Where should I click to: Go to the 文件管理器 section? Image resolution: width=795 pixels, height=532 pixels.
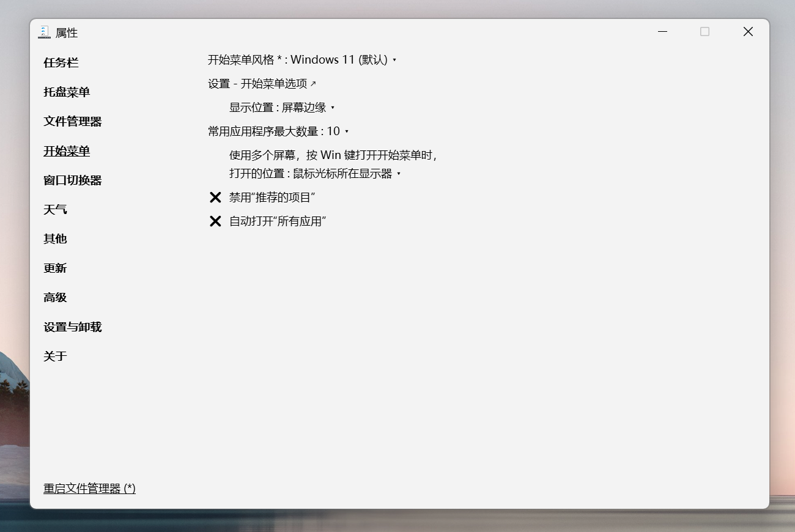[x=72, y=122]
